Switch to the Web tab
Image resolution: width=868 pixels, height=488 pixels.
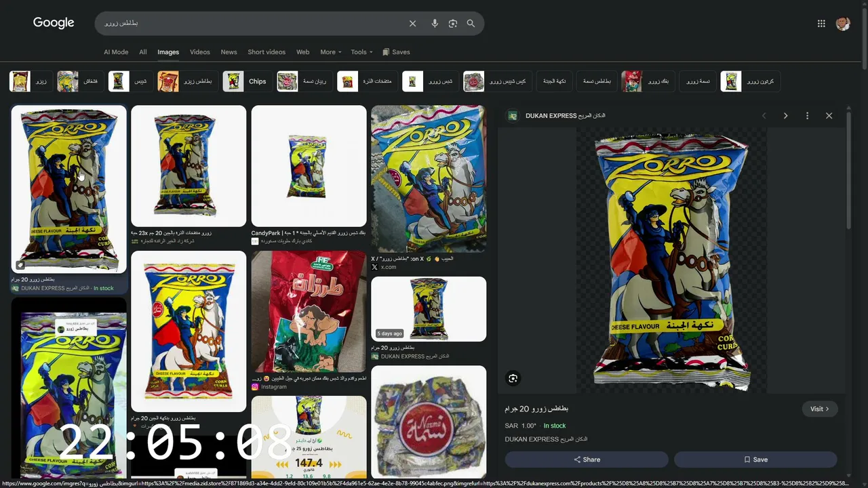point(303,52)
